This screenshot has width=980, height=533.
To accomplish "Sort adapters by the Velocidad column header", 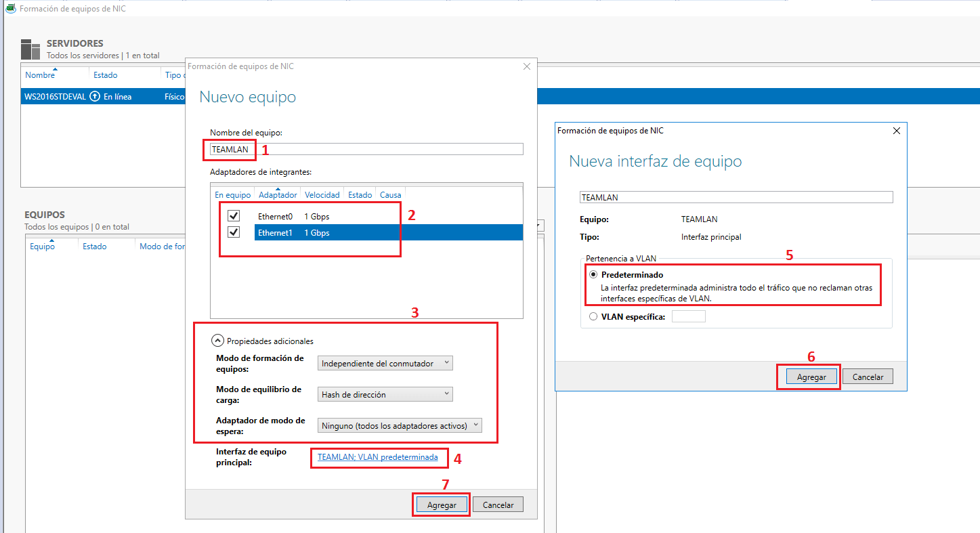I will [x=322, y=194].
